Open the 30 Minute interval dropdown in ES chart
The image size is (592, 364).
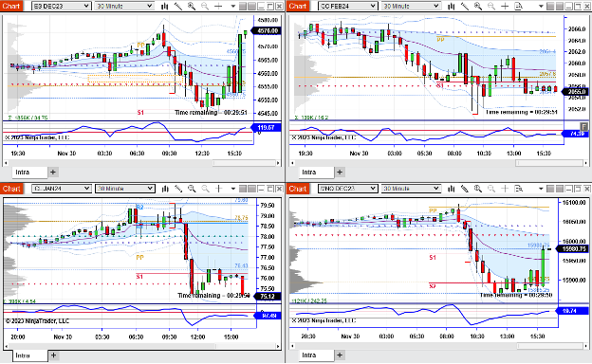124,6
